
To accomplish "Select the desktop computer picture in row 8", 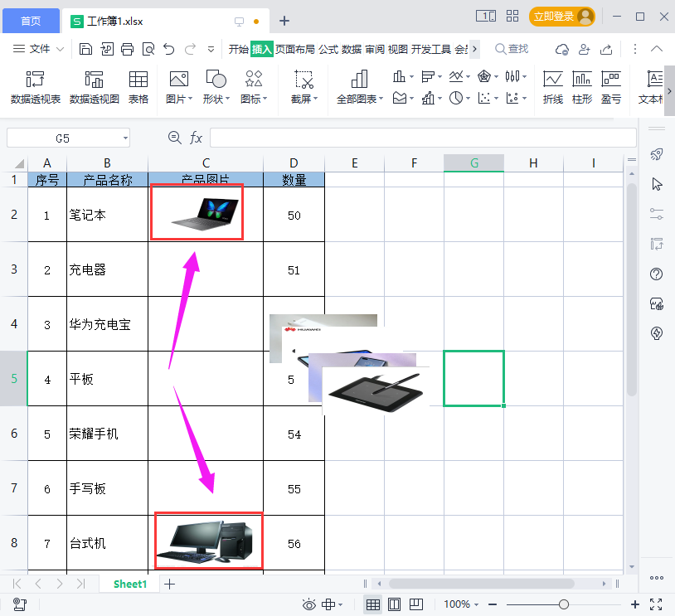I will [x=205, y=541].
